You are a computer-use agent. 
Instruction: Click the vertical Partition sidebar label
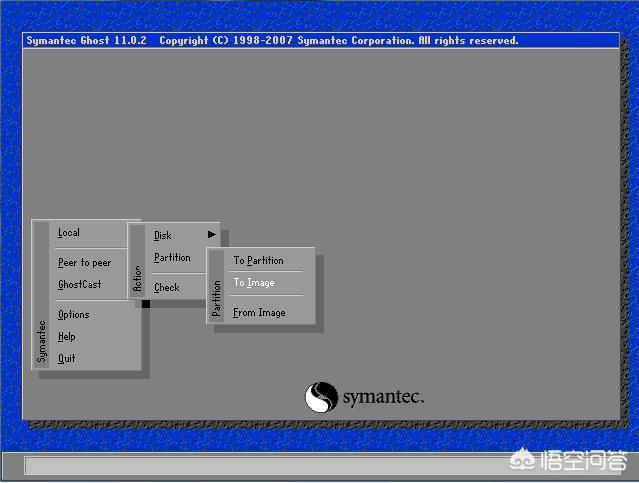tap(216, 298)
